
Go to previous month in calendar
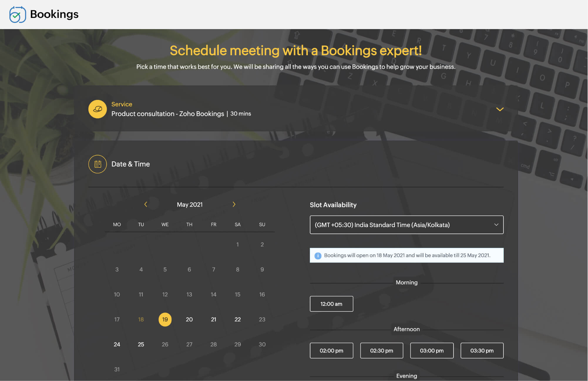(146, 204)
